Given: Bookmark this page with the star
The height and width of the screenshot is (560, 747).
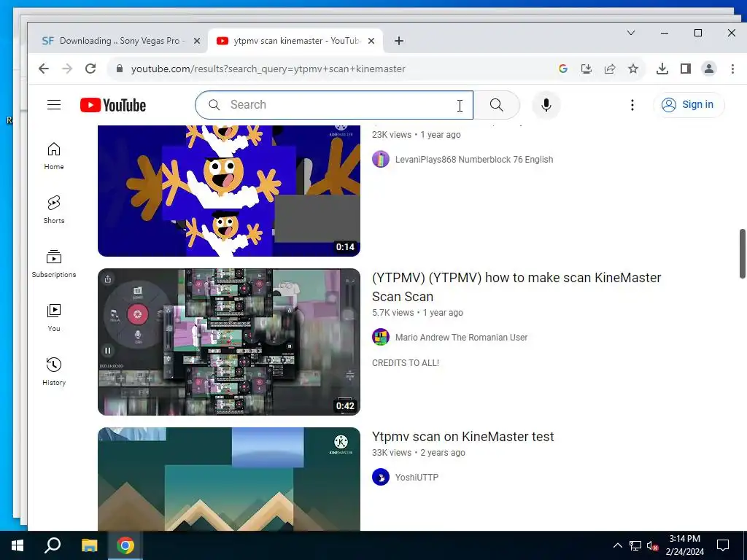Looking at the screenshot, I should 633,69.
